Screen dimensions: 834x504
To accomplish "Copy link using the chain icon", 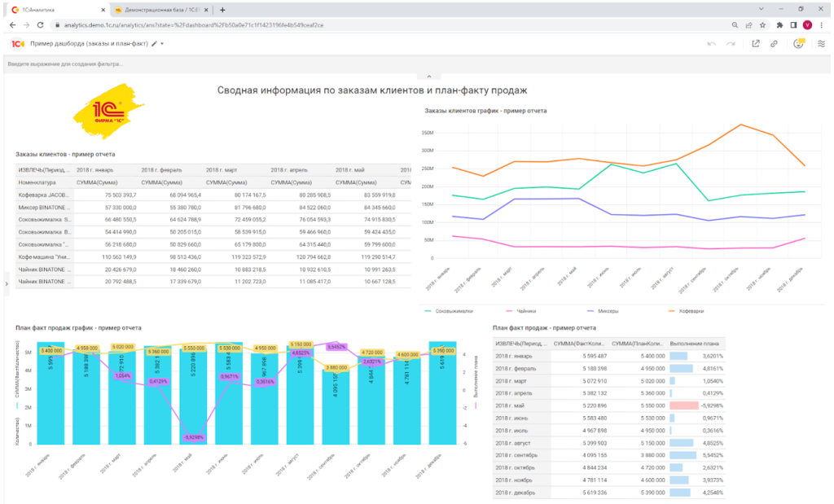I will pyautogui.click(x=774, y=44).
